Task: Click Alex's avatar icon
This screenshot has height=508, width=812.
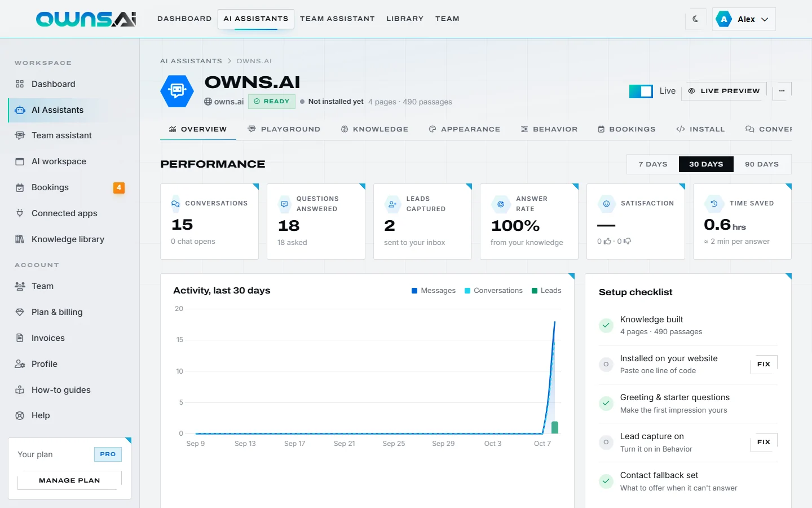Action: [x=724, y=19]
